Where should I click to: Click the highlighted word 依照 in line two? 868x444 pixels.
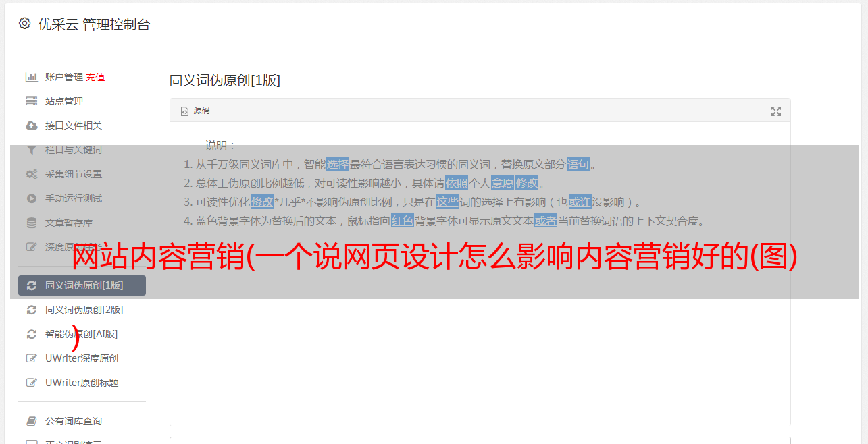pyautogui.click(x=457, y=183)
